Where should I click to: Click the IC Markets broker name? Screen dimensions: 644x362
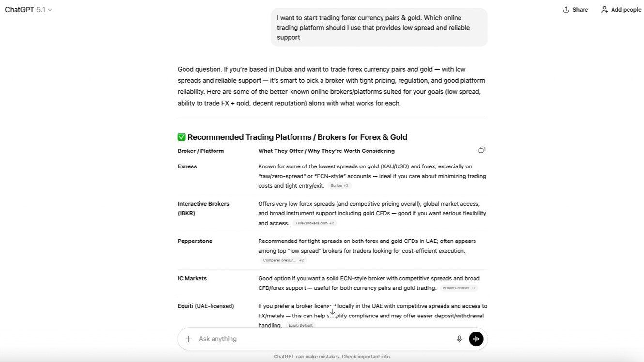tap(192, 278)
